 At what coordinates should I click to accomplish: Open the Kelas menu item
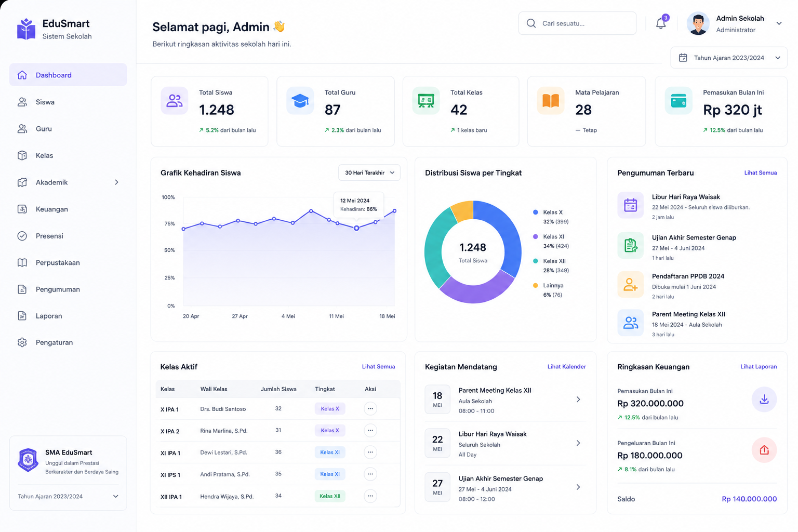pos(68,155)
